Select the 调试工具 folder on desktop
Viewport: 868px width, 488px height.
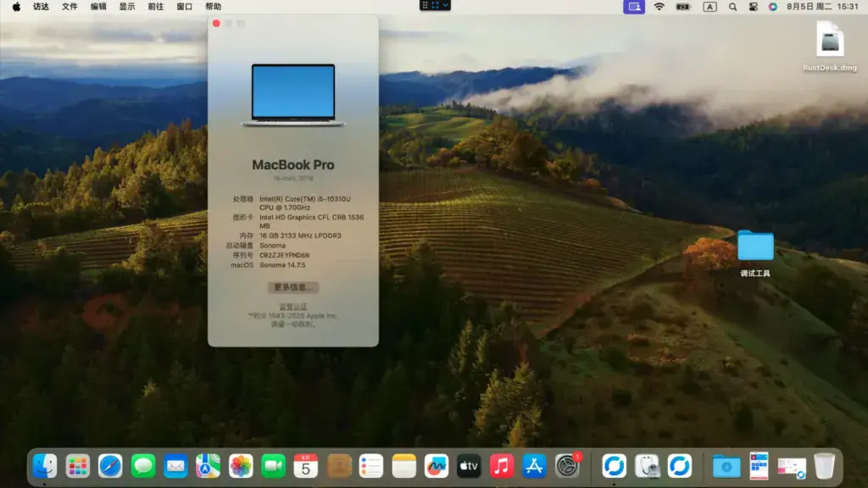tap(755, 253)
